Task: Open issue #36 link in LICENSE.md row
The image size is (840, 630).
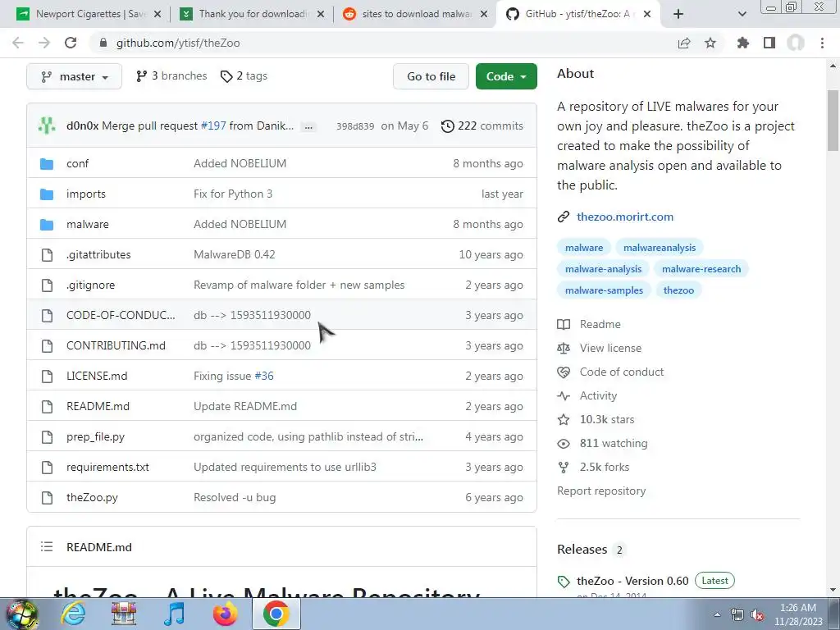Action: [x=264, y=376]
